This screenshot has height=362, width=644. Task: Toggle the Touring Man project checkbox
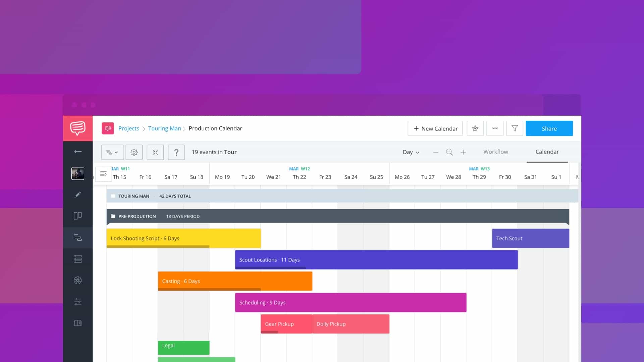click(x=112, y=196)
